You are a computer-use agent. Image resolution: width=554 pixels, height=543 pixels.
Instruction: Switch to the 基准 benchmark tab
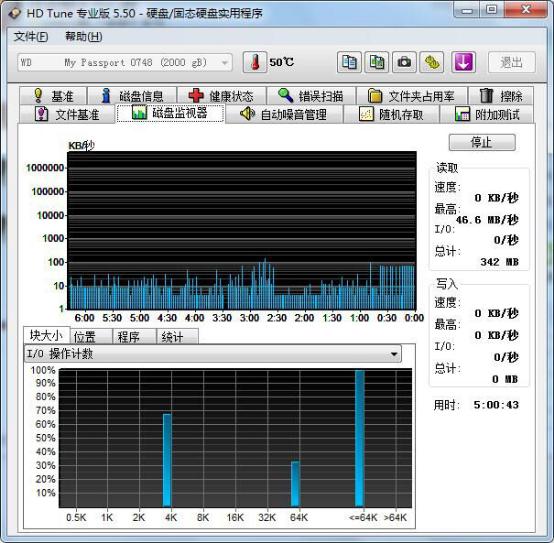point(53,96)
